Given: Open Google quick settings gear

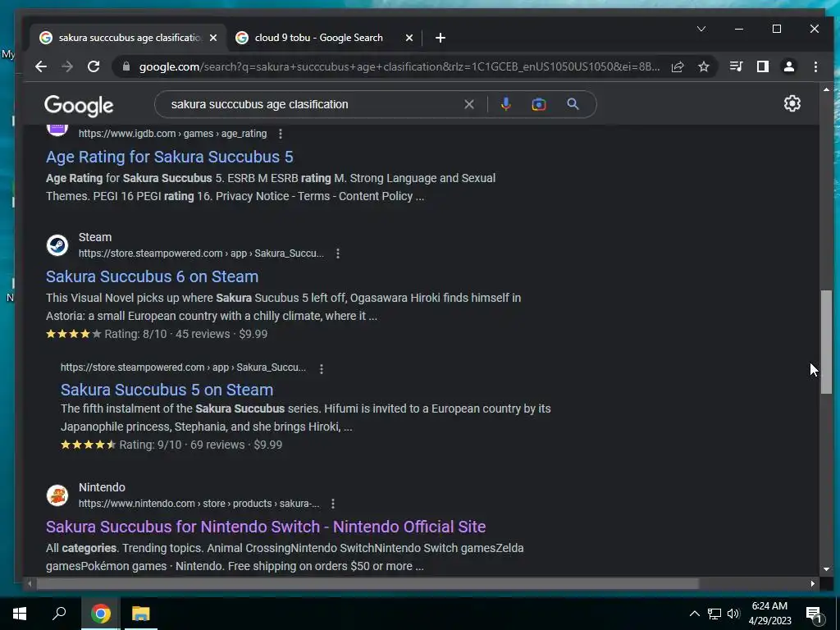Looking at the screenshot, I should 792,103.
